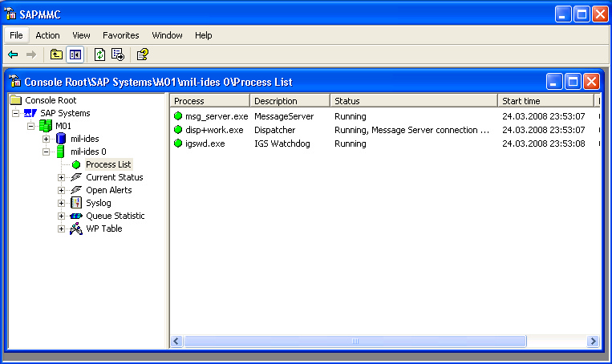Click the horizontal scrollbar thumb

click(x=355, y=342)
